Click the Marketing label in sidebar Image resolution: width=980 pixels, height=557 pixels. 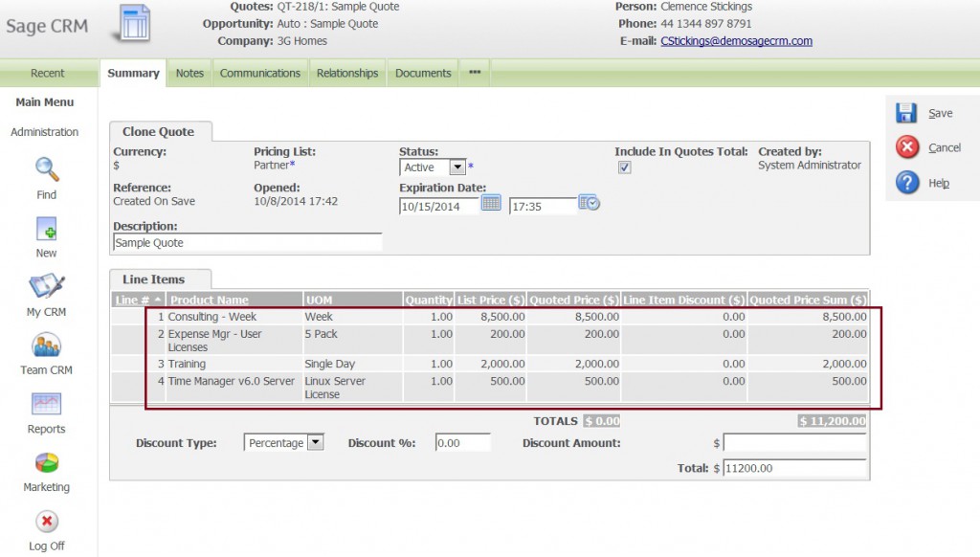(x=46, y=487)
